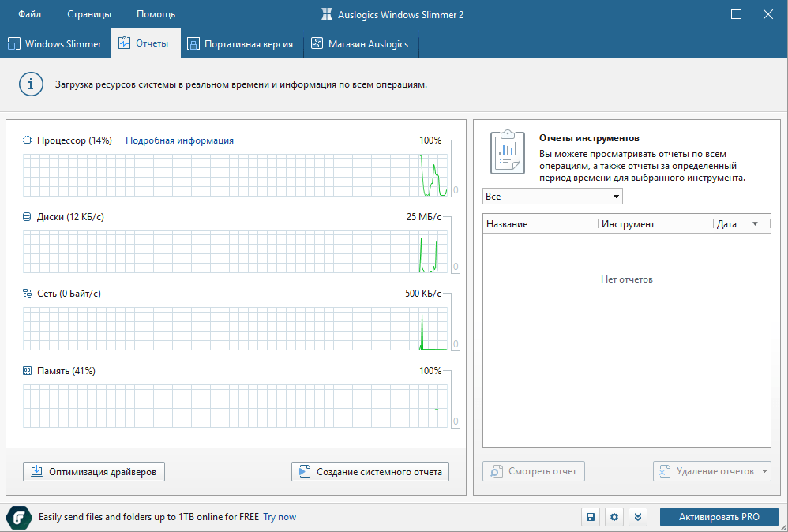Click the Удаление отчетов delete icon
Image resolution: width=788 pixels, height=532 pixels.
tap(666, 471)
